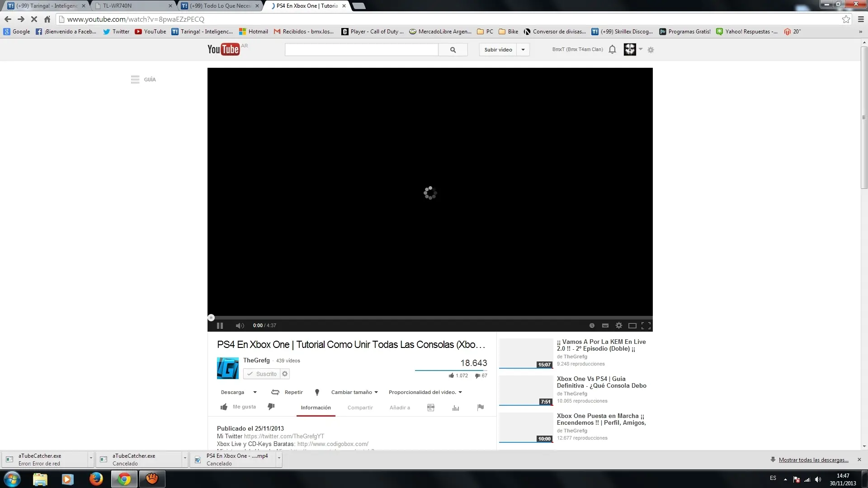Stop loading the page
The image size is (868, 488).
tap(34, 19)
